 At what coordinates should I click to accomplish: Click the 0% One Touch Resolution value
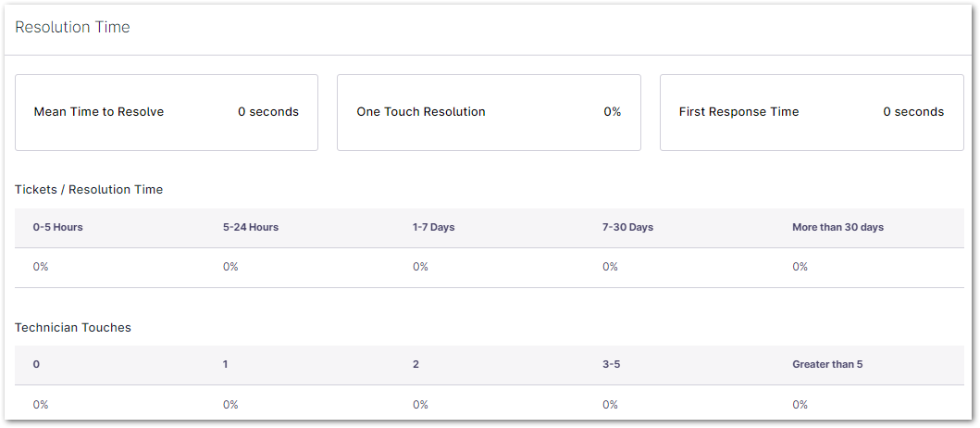tap(613, 112)
